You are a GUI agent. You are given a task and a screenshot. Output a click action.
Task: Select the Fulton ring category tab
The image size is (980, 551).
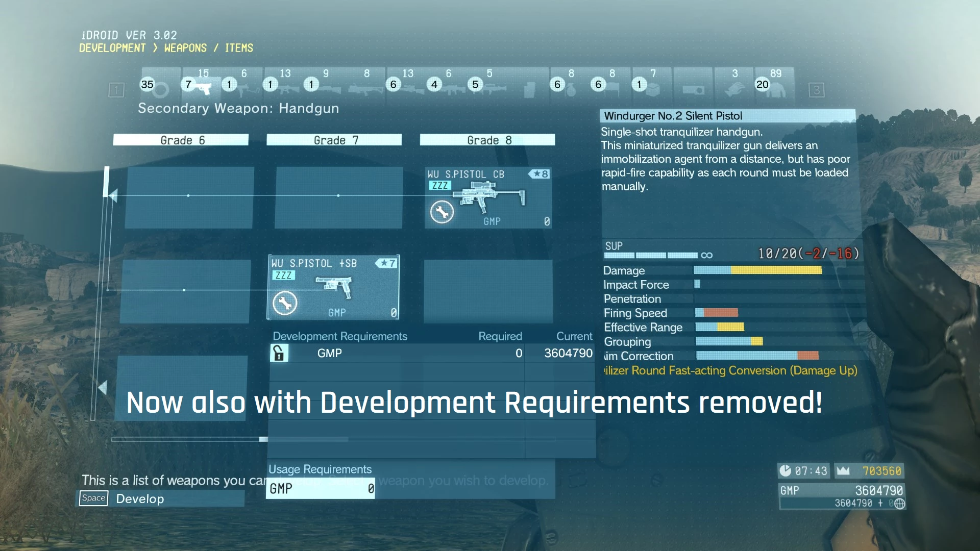click(x=160, y=83)
